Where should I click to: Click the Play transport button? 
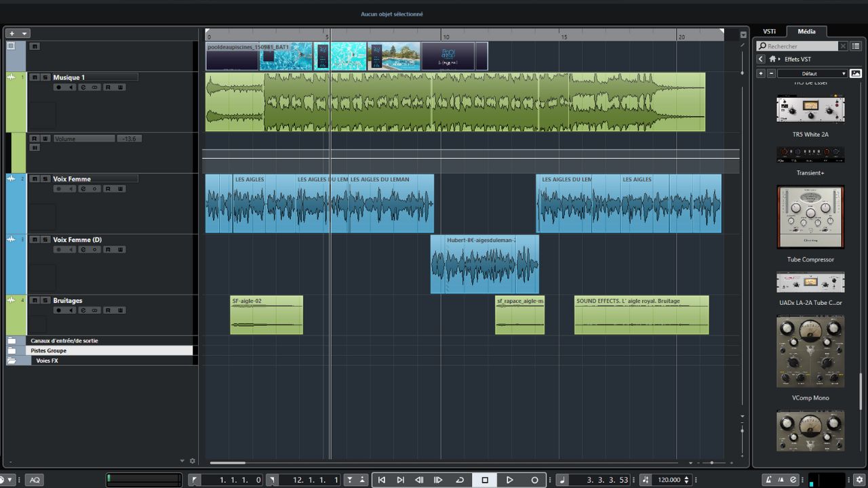(510, 480)
